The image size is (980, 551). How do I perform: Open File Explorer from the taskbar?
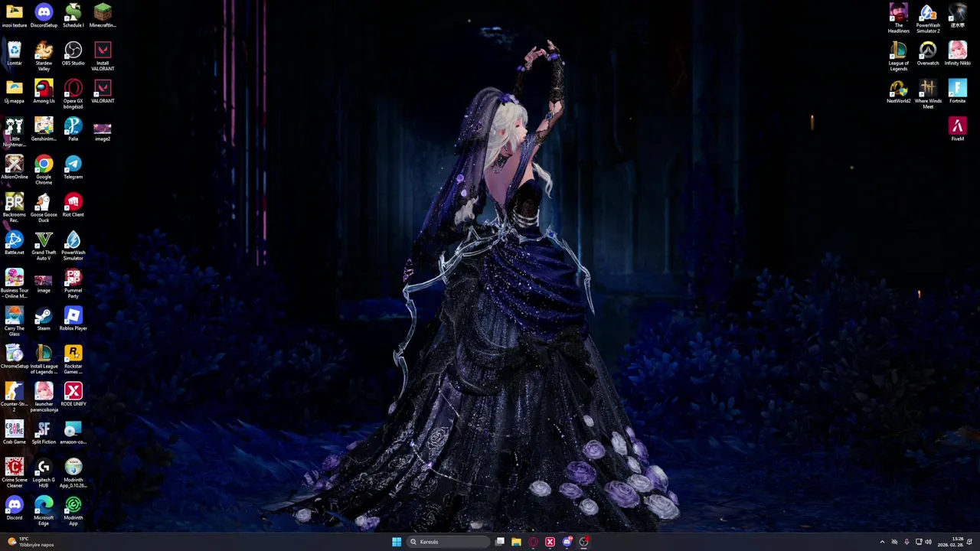pyautogui.click(x=516, y=542)
